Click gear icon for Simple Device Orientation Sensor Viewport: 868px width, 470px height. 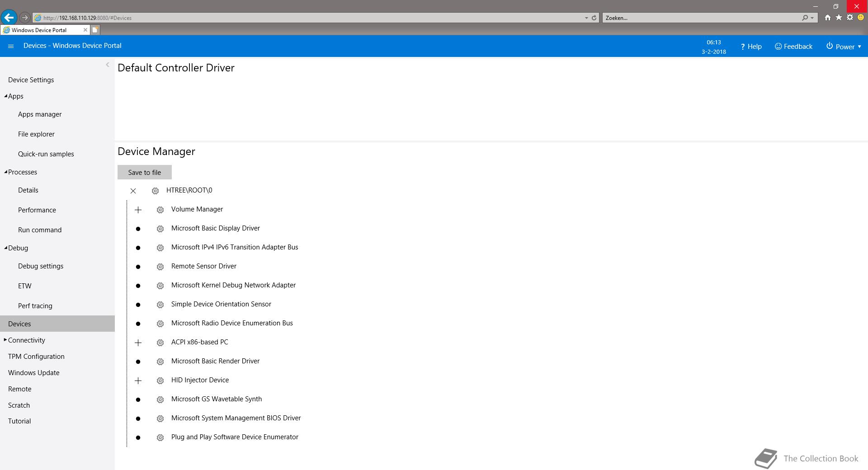click(x=160, y=305)
